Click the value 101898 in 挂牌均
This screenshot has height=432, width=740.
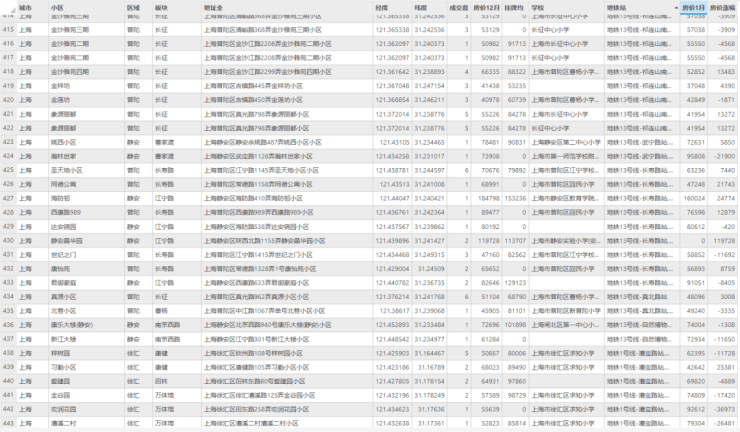515,325
